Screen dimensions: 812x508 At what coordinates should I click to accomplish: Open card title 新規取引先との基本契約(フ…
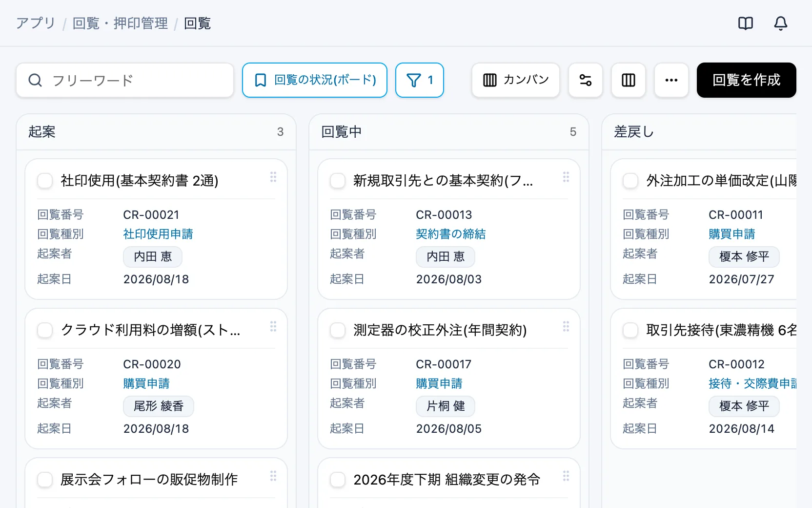443,181
